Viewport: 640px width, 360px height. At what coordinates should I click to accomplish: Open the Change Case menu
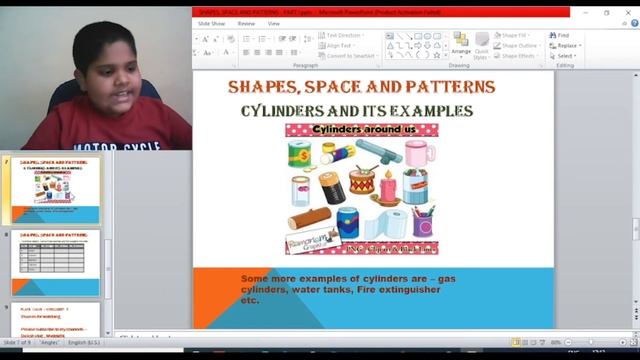point(208,53)
